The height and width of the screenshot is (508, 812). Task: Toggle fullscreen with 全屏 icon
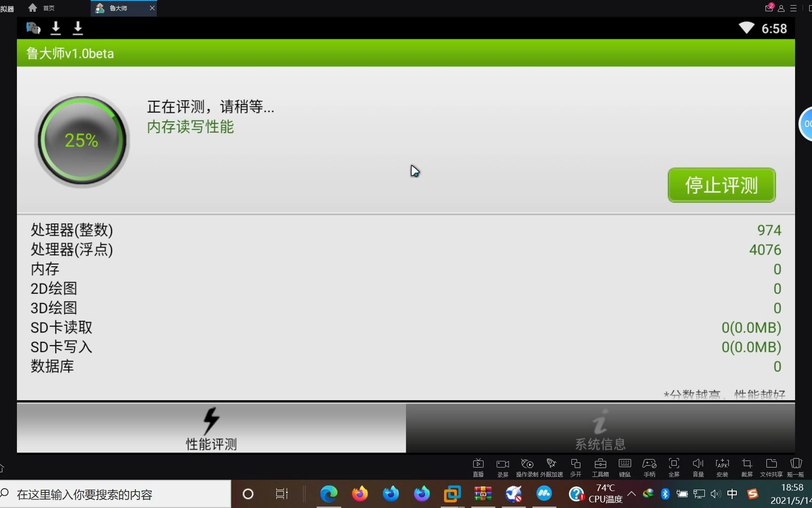pyautogui.click(x=674, y=466)
